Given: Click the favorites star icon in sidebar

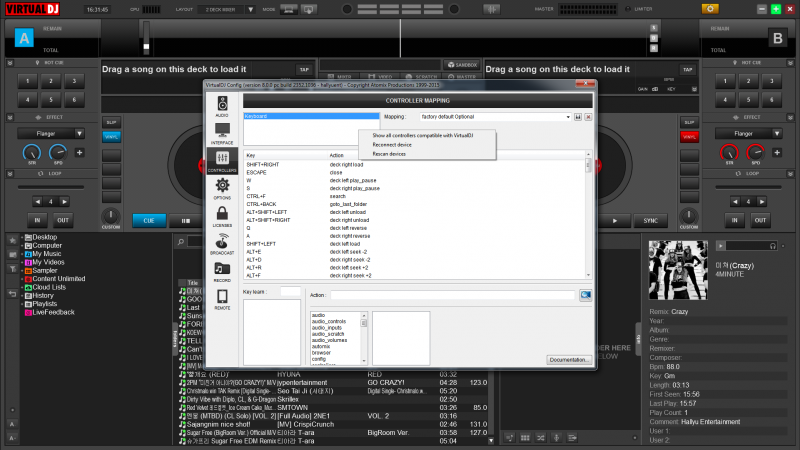Looking at the screenshot, I should tap(13, 240).
